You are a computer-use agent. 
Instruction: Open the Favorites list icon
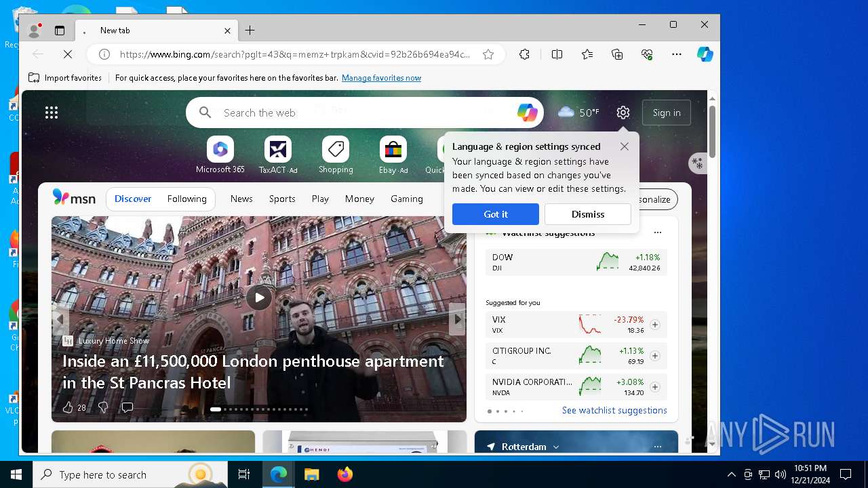[587, 54]
